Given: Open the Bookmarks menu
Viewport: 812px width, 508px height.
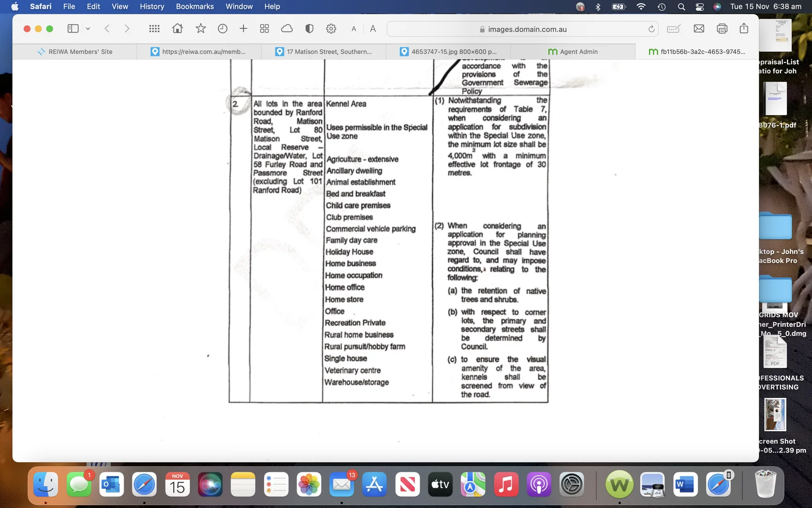Looking at the screenshot, I should [x=195, y=7].
